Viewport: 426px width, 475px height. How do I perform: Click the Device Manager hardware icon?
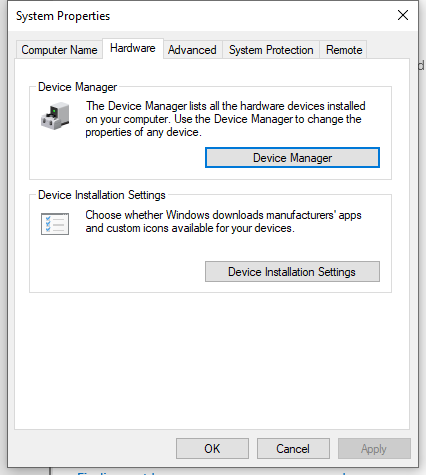(55, 116)
